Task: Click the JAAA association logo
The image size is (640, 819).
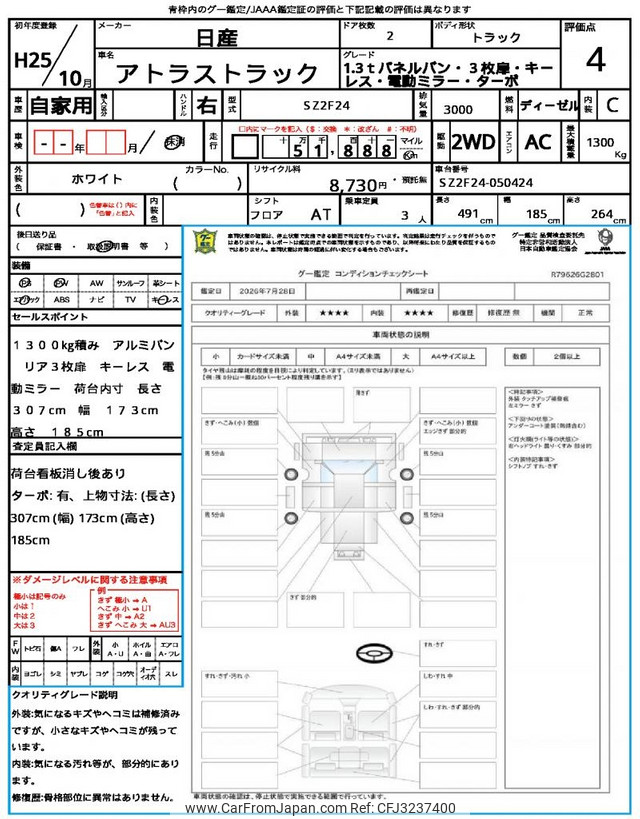Action: click(x=605, y=241)
